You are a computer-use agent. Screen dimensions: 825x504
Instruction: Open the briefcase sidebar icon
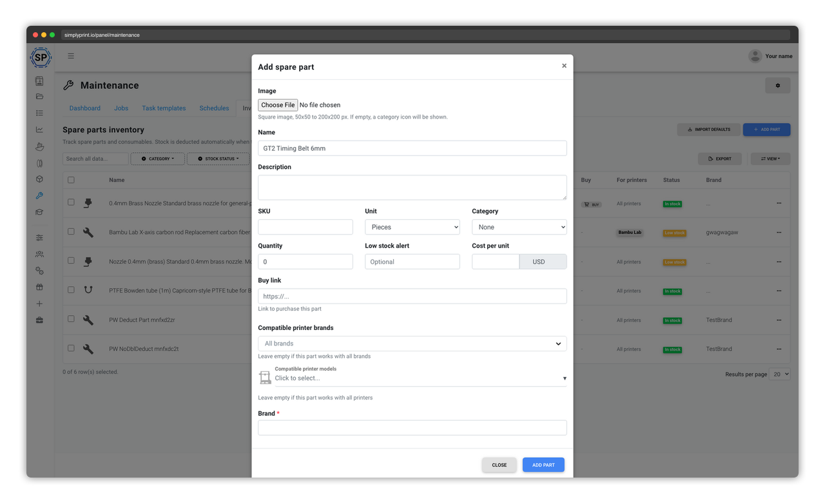tap(39, 320)
